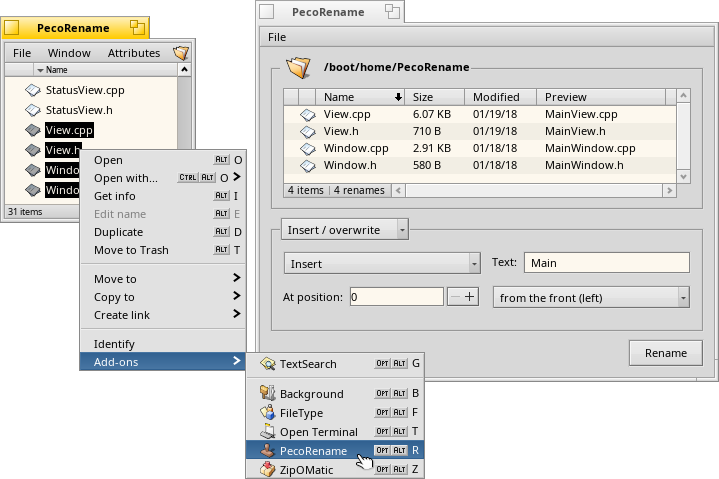719x479 pixels.
Task: Click the Background add-on icon
Action: click(x=267, y=393)
